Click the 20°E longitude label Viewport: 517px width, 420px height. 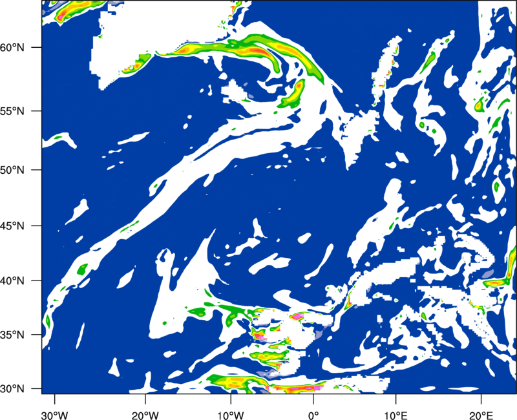coord(481,415)
